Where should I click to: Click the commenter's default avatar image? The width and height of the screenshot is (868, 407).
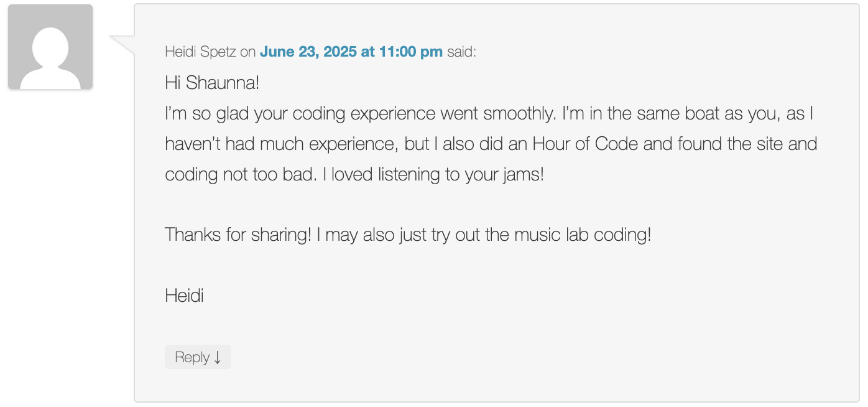point(50,47)
